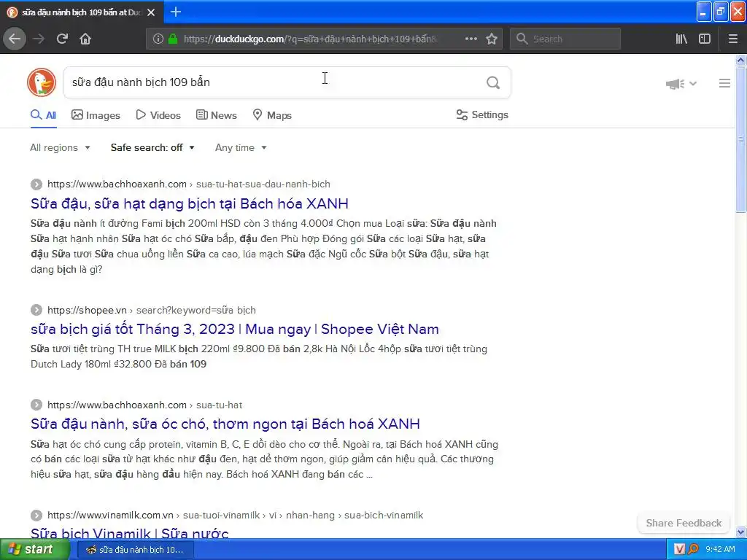Image resolution: width=747 pixels, height=560 pixels.
Task: Open a new tab with plus button
Action: click(176, 12)
